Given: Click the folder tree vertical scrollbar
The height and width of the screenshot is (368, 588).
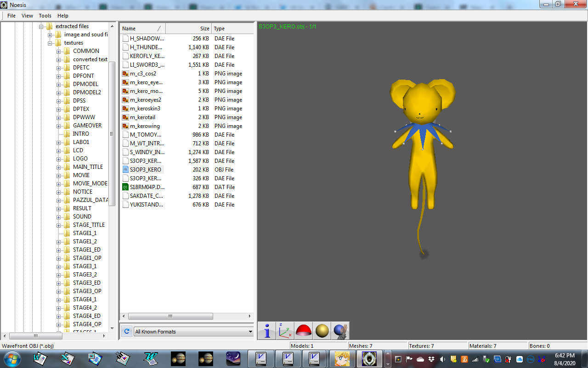Looking at the screenshot, I should pyautogui.click(x=112, y=133).
